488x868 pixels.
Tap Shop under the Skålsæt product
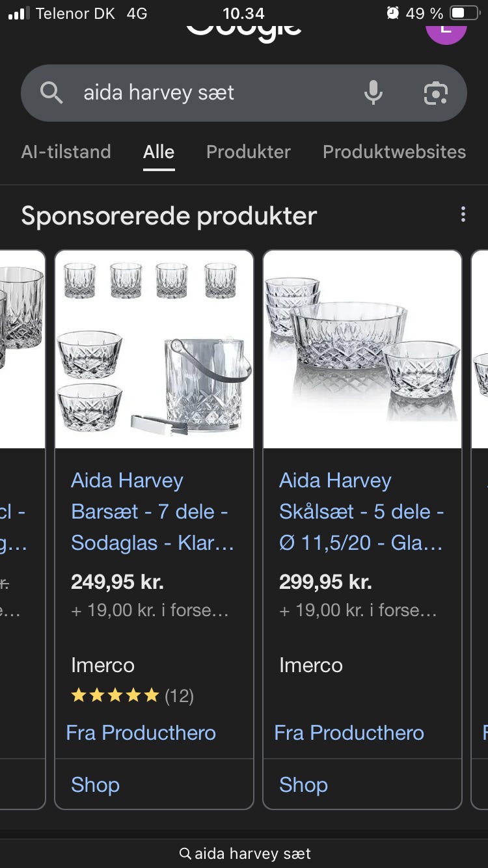303,785
